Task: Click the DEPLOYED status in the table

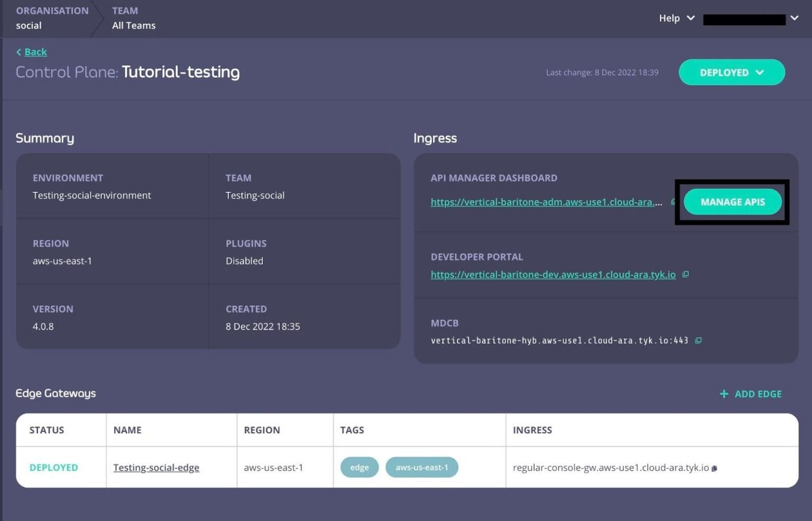Action: click(x=53, y=468)
